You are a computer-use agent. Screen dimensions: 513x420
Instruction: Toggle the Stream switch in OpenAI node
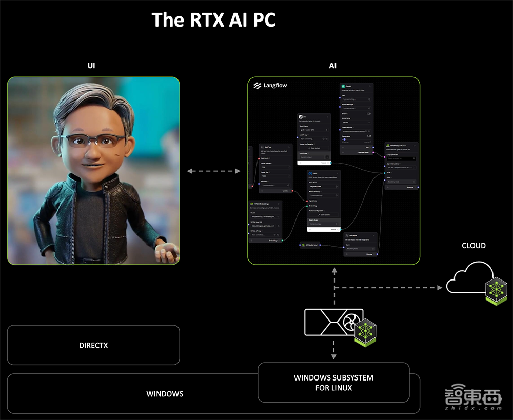click(x=368, y=114)
